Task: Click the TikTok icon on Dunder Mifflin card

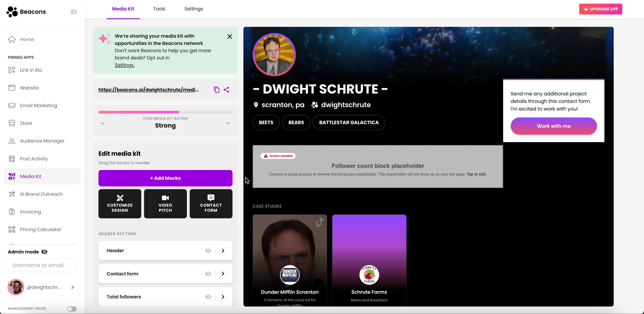Action: click(x=320, y=222)
